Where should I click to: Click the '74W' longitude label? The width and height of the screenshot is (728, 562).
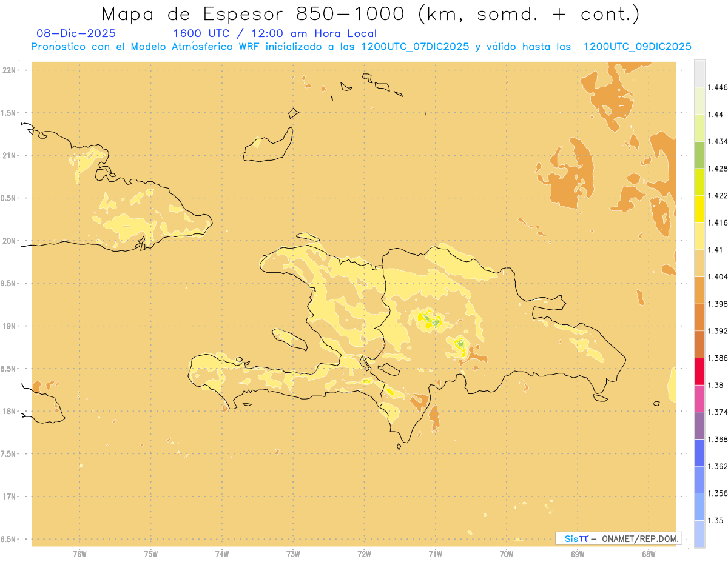[x=222, y=554]
